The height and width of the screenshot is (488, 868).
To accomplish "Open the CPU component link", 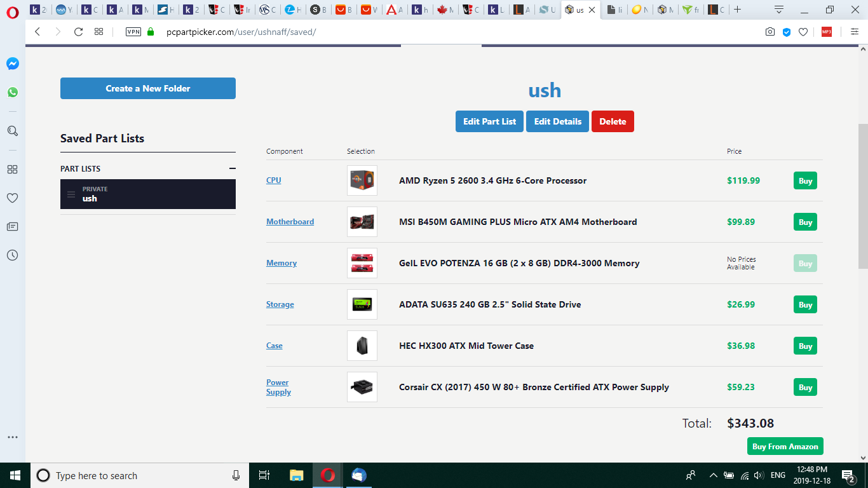I will point(273,180).
